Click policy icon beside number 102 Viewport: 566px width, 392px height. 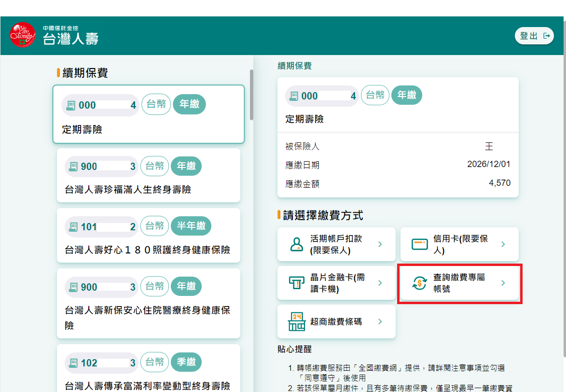[x=73, y=363]
